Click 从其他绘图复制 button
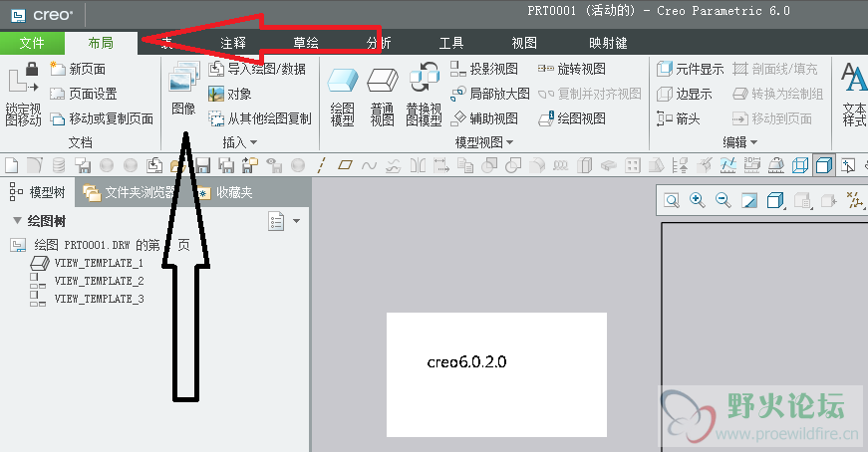This screenshot has height=452, width=868. (x=260, y=118)
